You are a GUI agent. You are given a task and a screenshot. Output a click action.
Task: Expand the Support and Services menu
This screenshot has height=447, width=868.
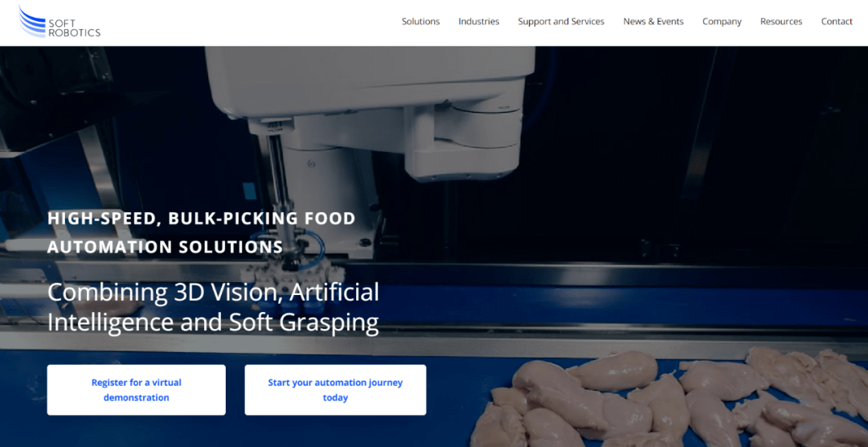point(561,22)
